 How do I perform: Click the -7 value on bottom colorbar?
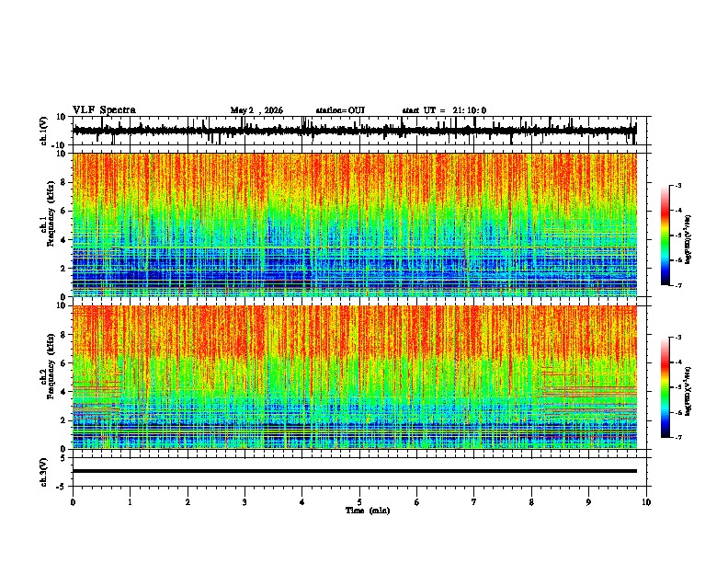[678, 437]
